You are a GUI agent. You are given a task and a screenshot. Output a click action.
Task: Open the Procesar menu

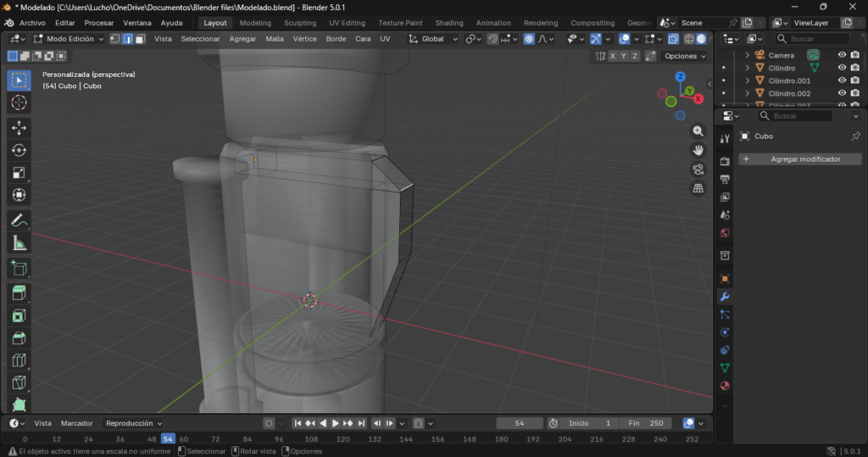point(98,23)
